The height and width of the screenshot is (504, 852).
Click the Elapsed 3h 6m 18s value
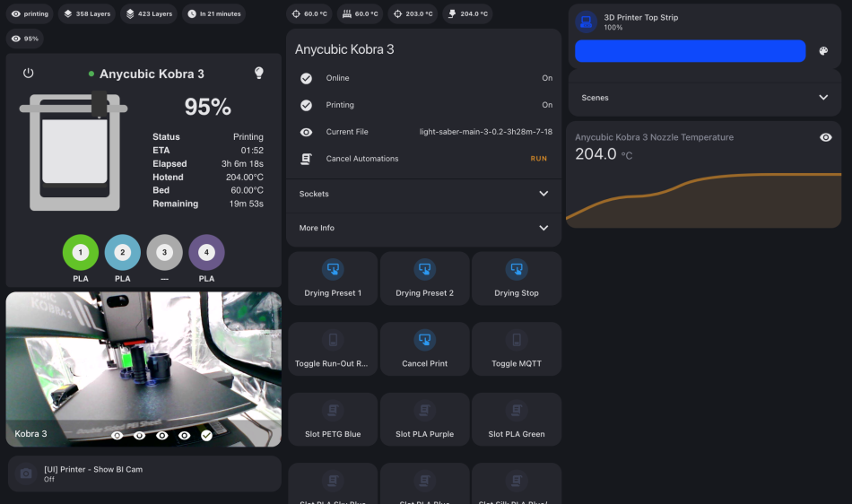pyautogui.click(x=242, y=164)
